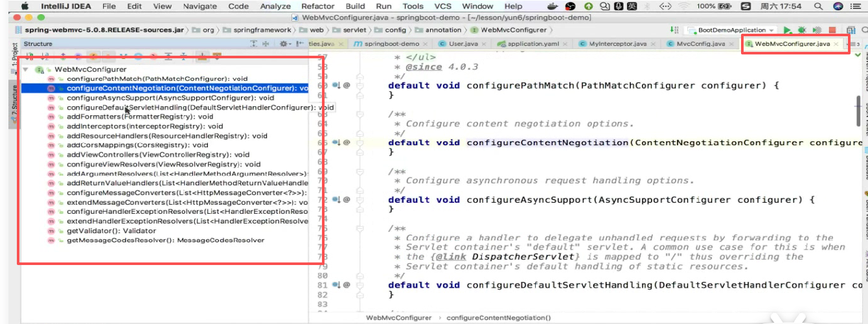Click implemented-method gutter icon at configurePathMatch line
This screenshot has width=868, height=324.
click(336, 85)
